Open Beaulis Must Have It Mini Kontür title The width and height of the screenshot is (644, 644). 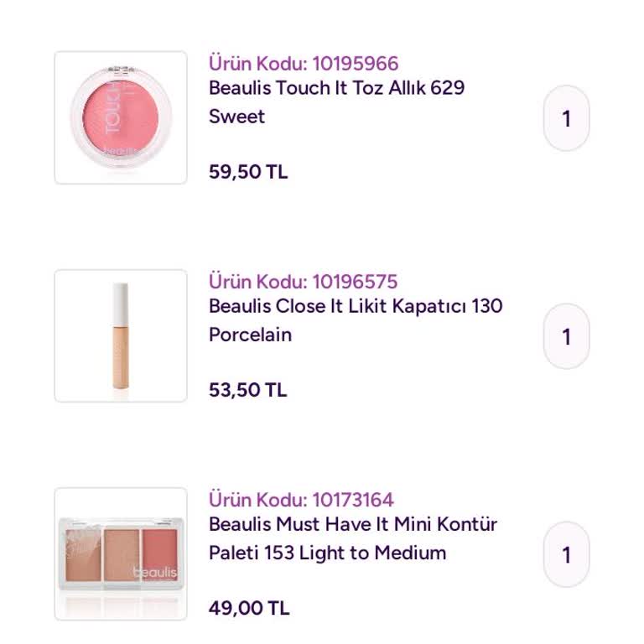pyautogui.click(x=353, y=524)
